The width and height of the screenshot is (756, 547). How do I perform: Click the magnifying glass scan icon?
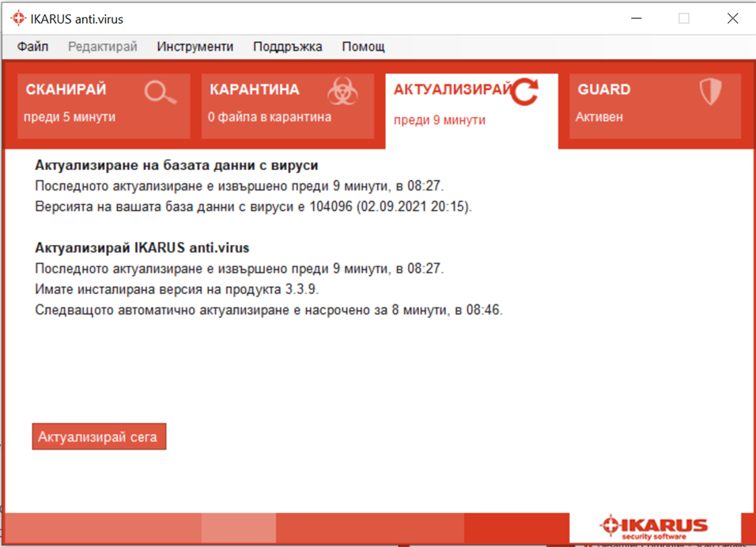[160, 92]
